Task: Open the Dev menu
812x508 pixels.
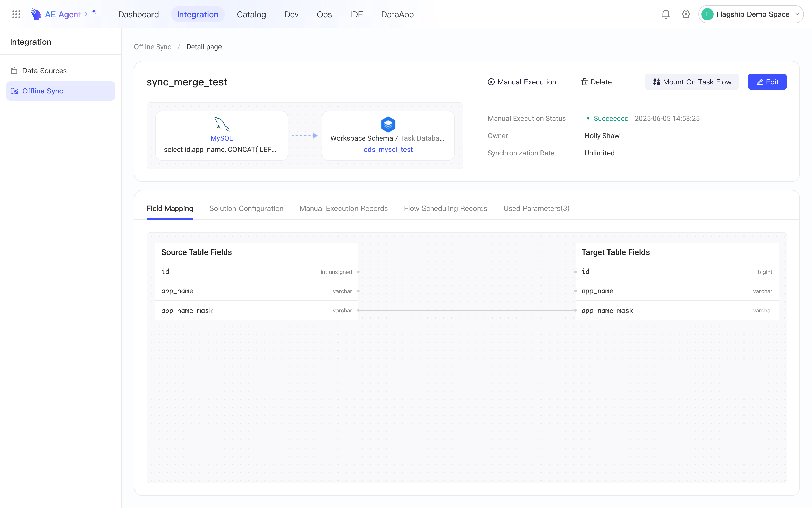Action: [x=291, y=14]
